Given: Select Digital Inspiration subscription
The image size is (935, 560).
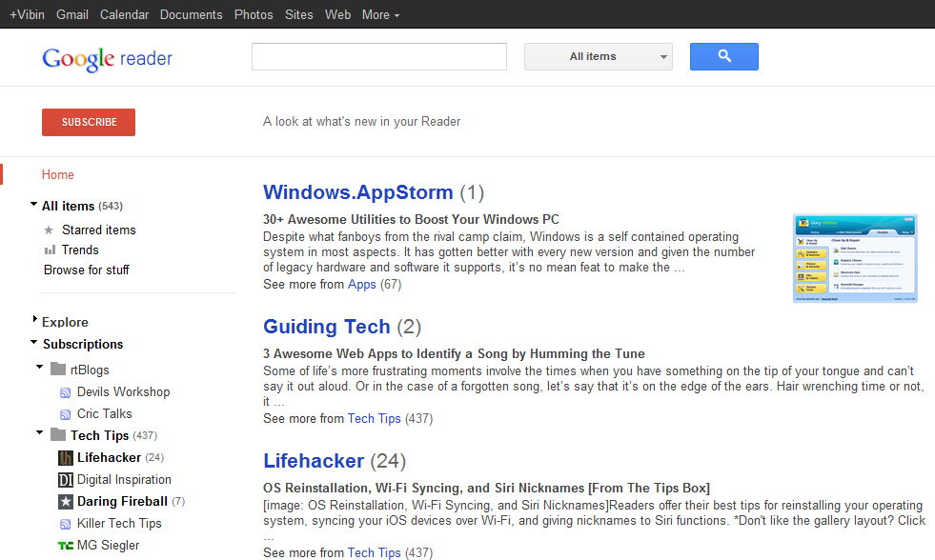Looking at the screenshot, I should click(x=124, y=480).
